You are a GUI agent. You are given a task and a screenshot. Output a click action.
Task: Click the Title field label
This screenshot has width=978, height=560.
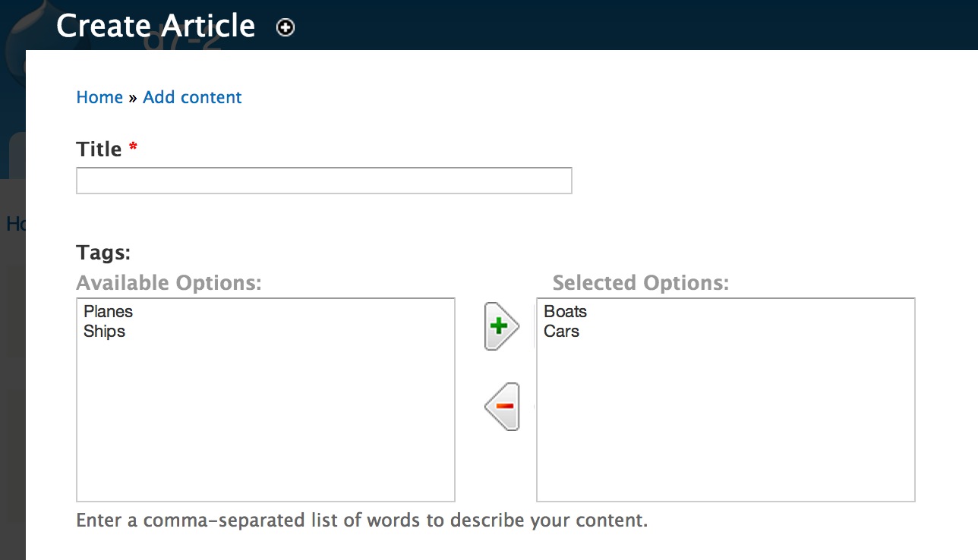(99, 149)
